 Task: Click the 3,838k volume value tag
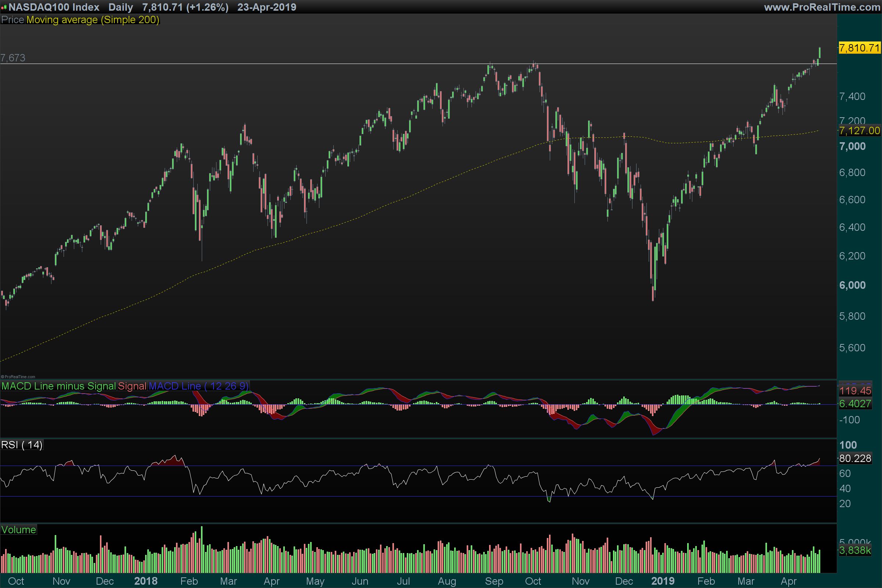pos(855,550)
